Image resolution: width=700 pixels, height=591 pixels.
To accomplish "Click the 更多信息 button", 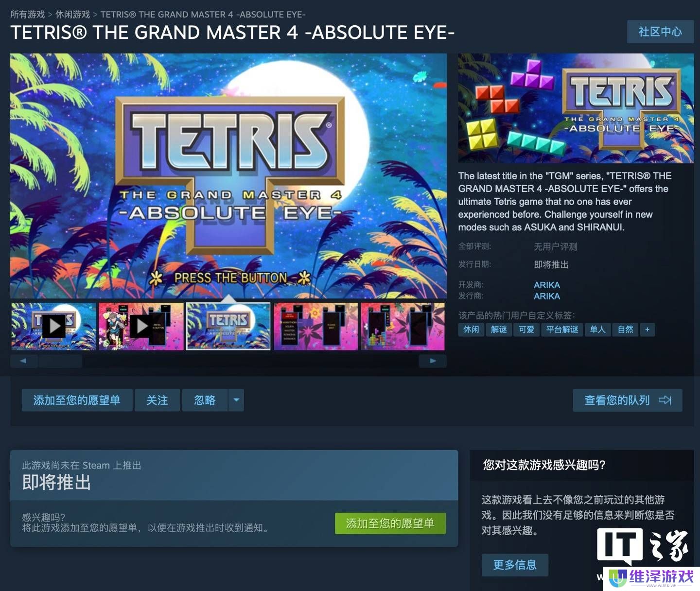I will [515, 565].
